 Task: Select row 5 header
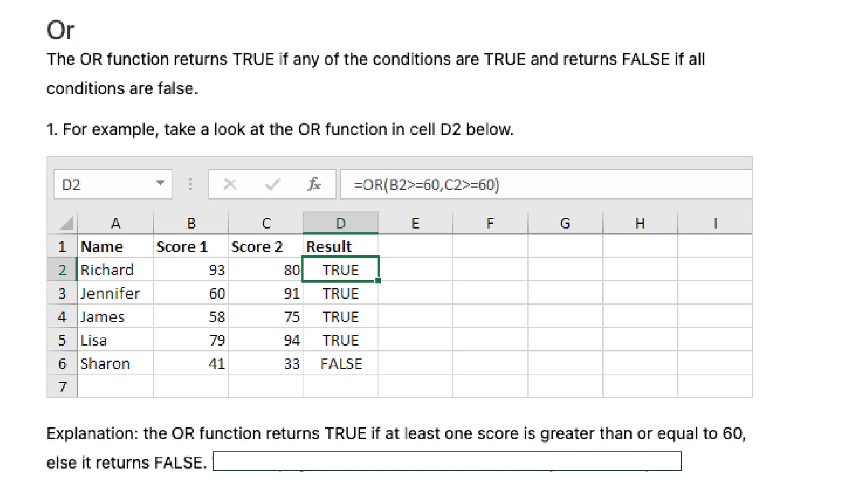(62, 340)
